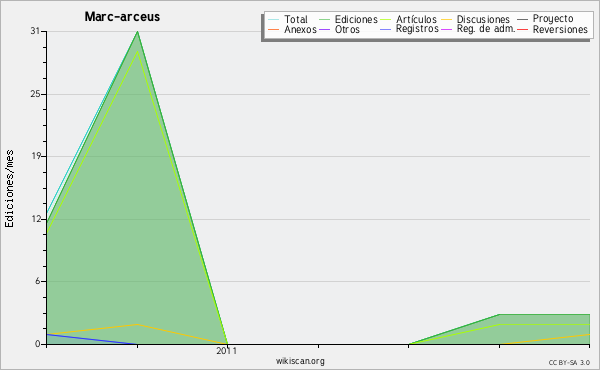600x370 pixels.
Task: Click the 12 y-axis value
Action: click(x=35, y=219)
